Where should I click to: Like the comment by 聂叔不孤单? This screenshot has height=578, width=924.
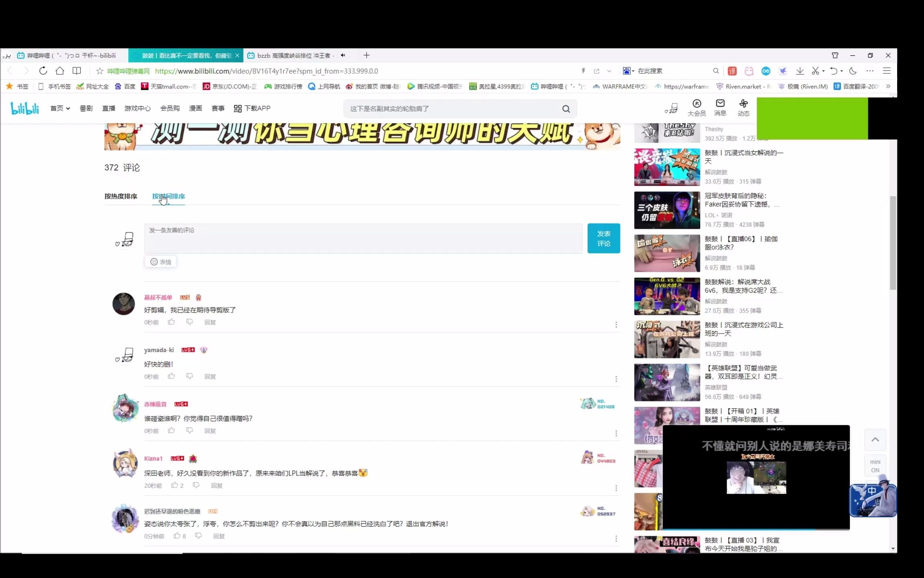pyautogui.click(x=171, y=322)
